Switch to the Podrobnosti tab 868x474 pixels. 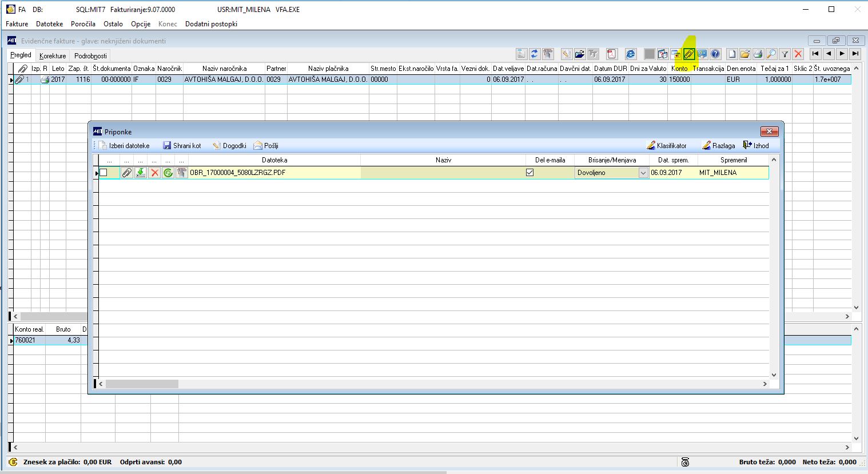pyautogui.click(x=90, y=56)
